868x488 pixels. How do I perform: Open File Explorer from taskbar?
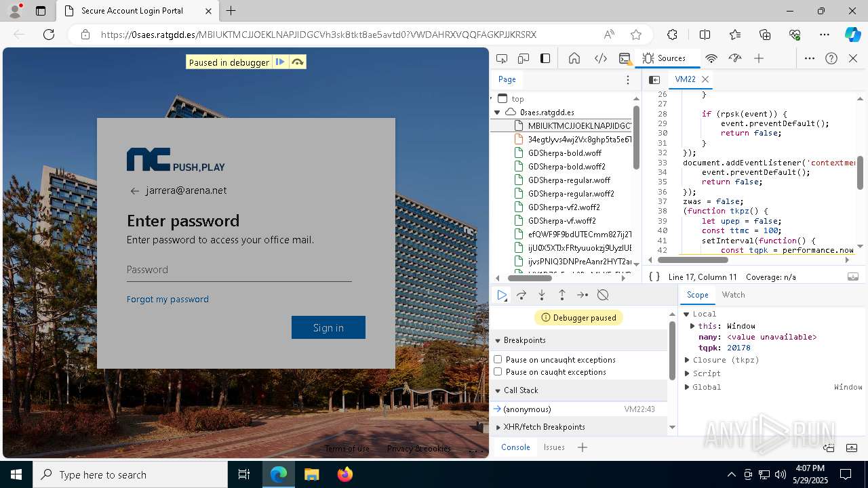[x=311, y=474]
